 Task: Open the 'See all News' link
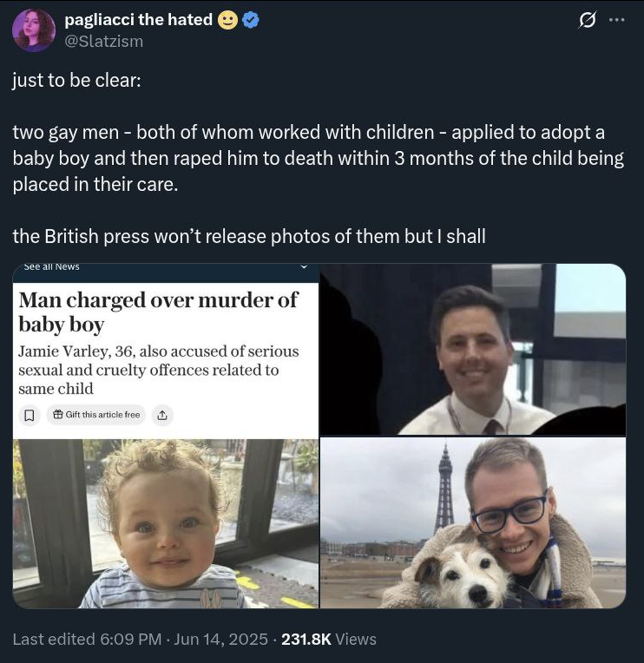point(51,266)
